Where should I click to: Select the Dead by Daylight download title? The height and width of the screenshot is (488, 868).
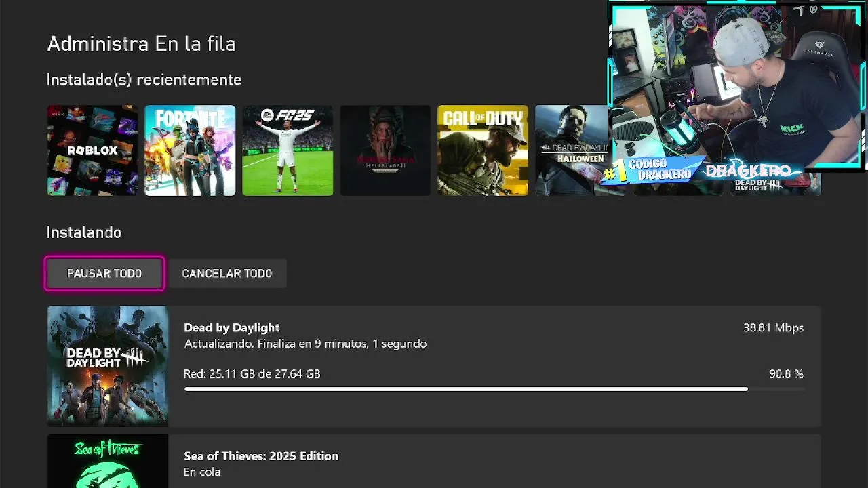232,327
